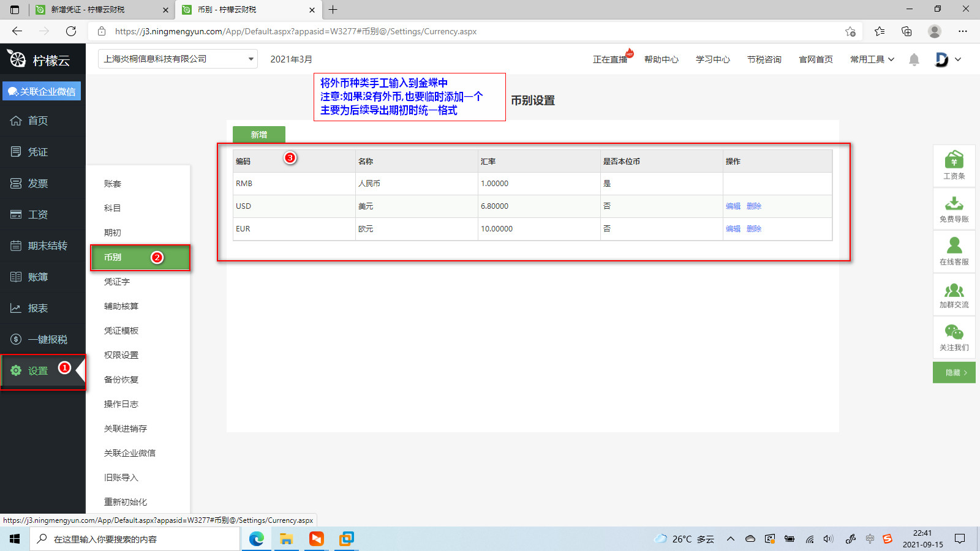Select 凭证字 in the settings submenu
This screenshot has width=980, height=551.
[x=117, y=282]
